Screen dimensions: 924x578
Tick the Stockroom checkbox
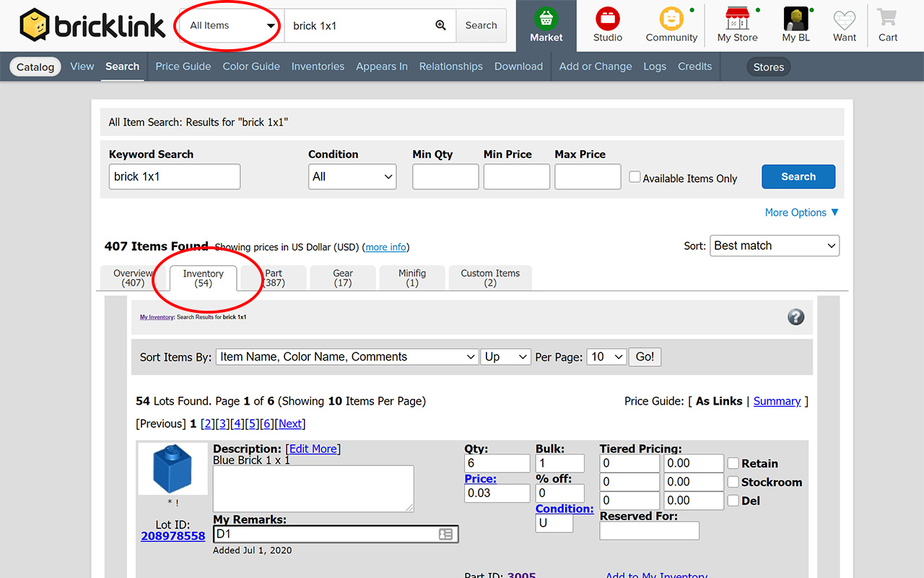click(x=733, y=482)
